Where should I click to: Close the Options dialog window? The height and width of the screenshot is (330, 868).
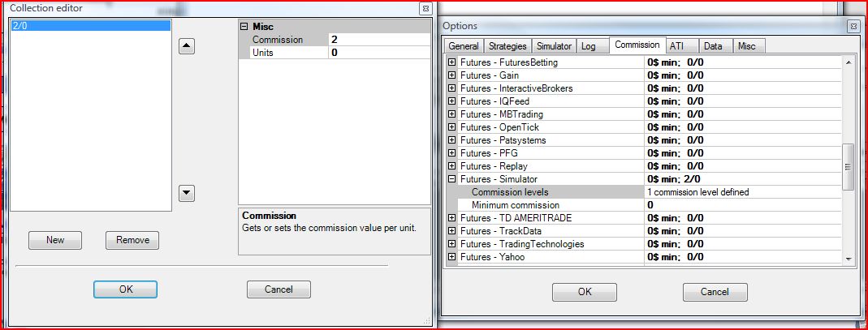coord(853,26)
